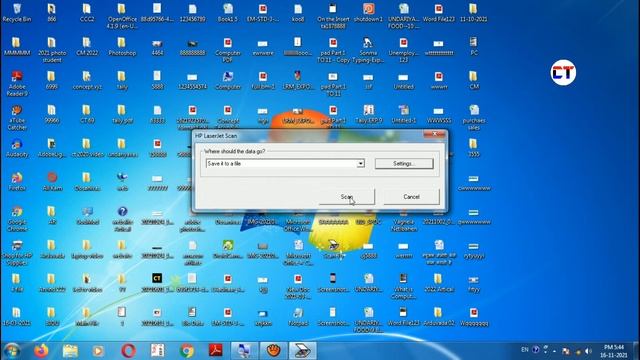Image resolution: width=640 pixels, height=360 pixels.
Task: Launch Chrome from the taskbar
Action: pyautogui.click(x=187, y=351)
